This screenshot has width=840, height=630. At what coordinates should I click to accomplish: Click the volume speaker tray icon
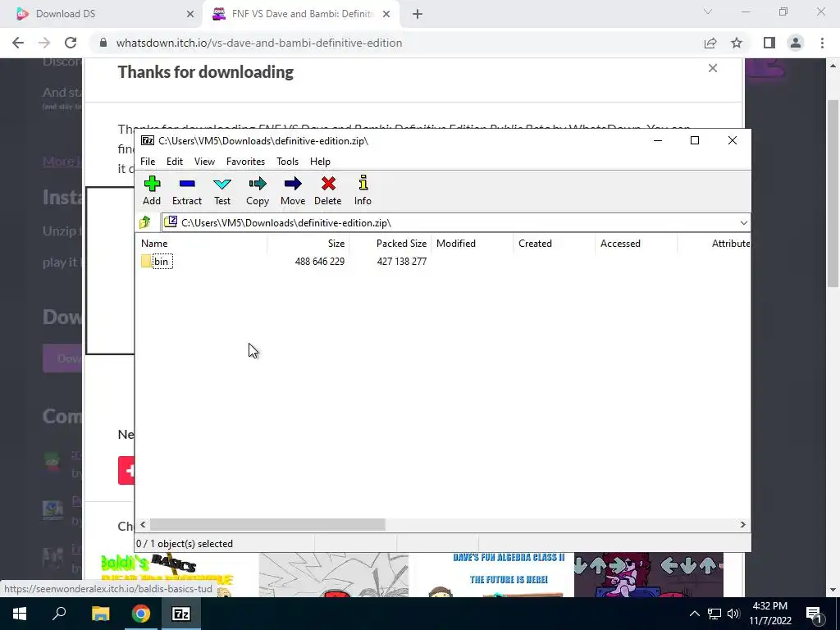coord(733,614)
